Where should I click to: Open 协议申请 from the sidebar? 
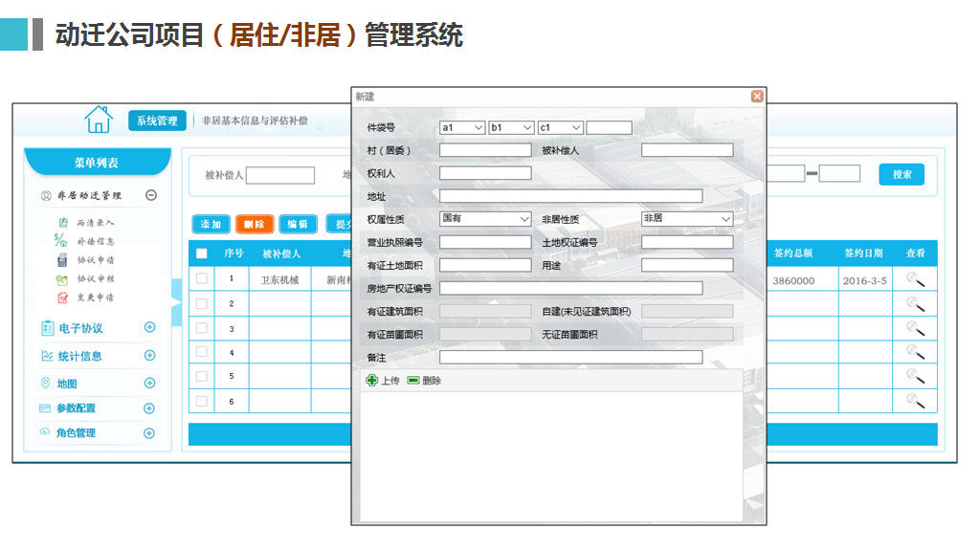(x=95, y=260)
